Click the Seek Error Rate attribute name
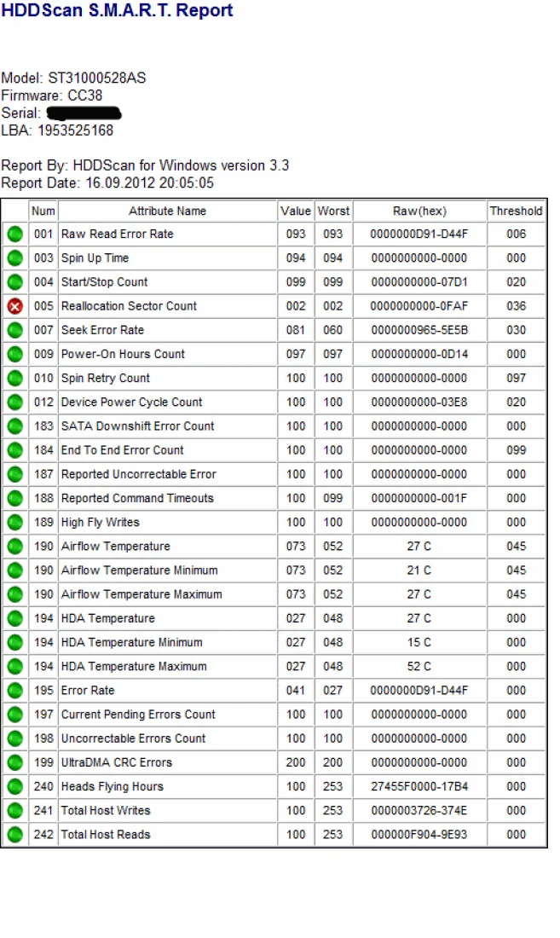The width and height of the screenshot is (560, 938). (x=103, y=330)
